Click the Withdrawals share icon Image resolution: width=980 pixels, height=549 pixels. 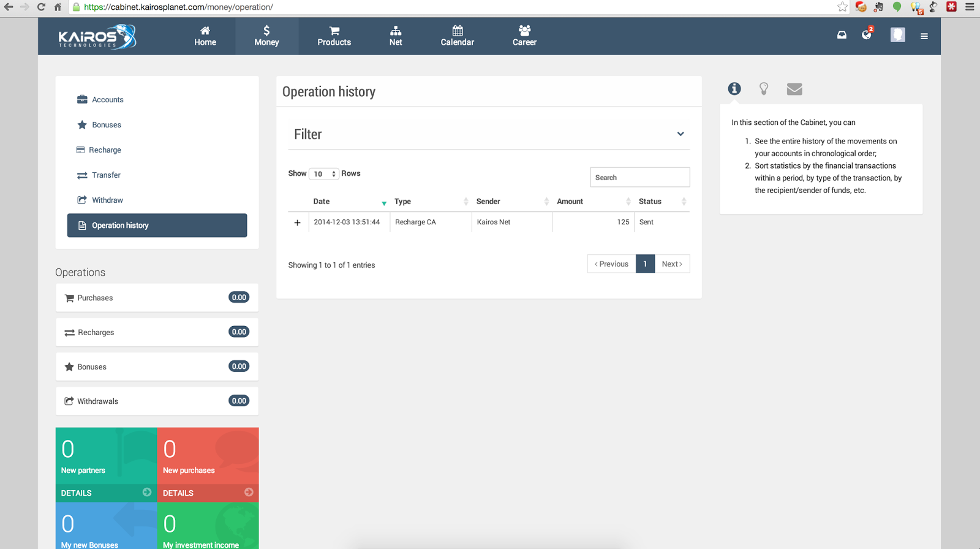(69, 401)
